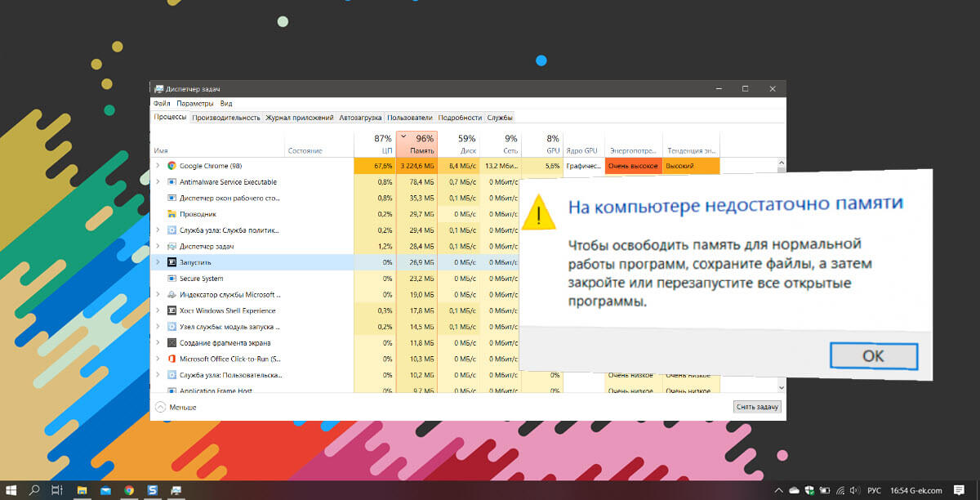Image resolution: width=980 pixels, height=500 pixels.
Task: Click the Очень высокое power usage cell
Action: [x=634, y=166]
